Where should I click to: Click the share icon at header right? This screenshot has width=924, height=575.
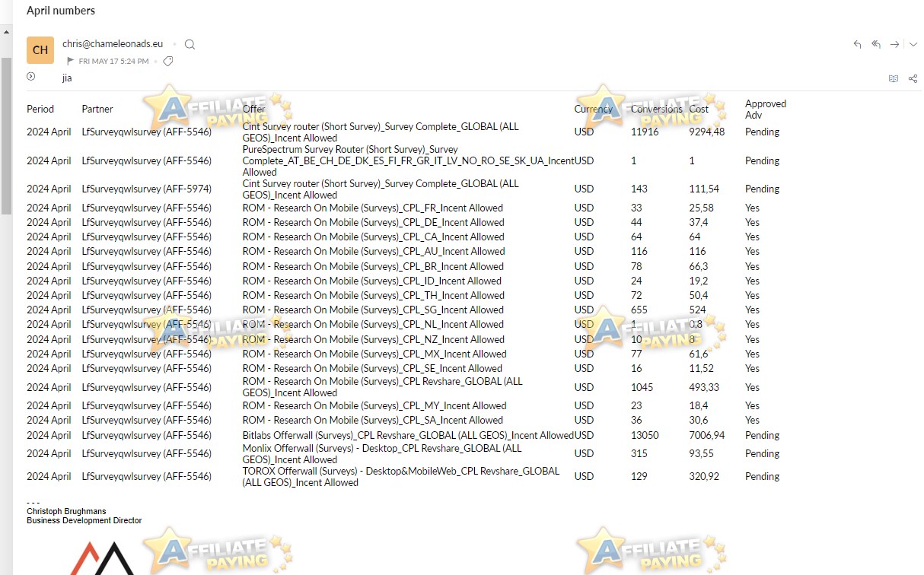(x=913, y=78)
